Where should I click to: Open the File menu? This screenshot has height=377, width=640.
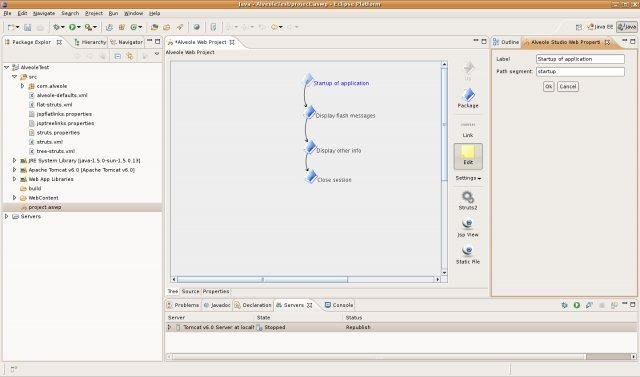pyautogui.click(x=7, y=13)
